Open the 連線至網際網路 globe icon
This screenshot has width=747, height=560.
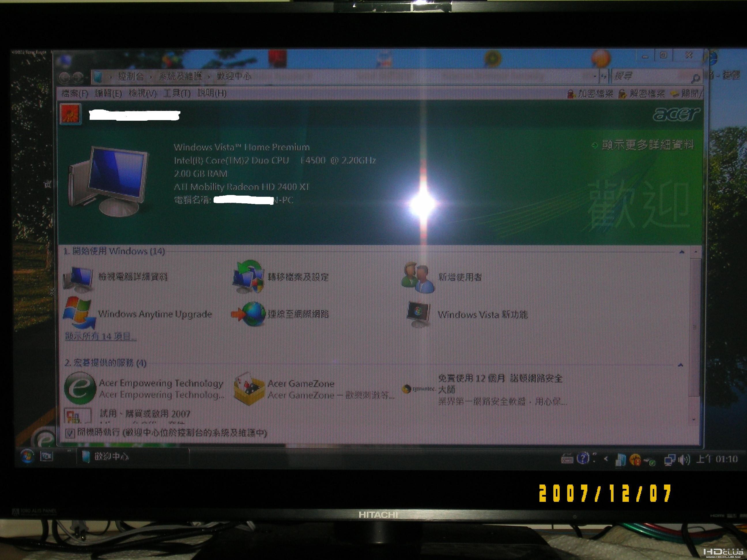(x=248, y=314)
